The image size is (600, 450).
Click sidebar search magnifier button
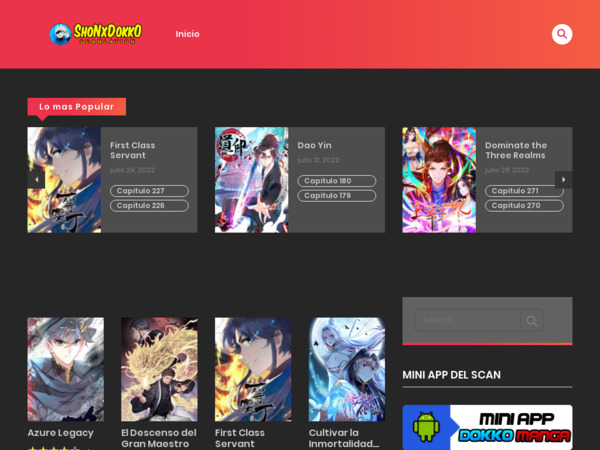(532, 320)
